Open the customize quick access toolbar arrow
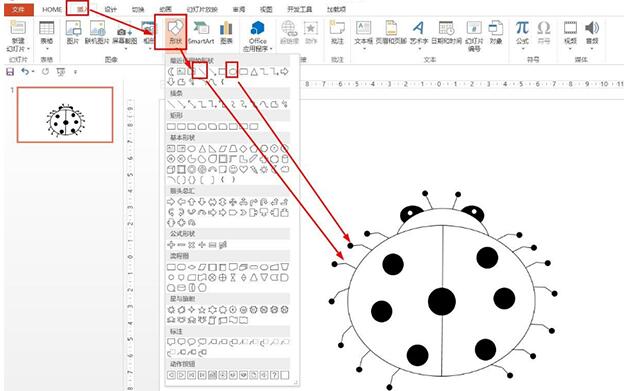 click(75, 72)
